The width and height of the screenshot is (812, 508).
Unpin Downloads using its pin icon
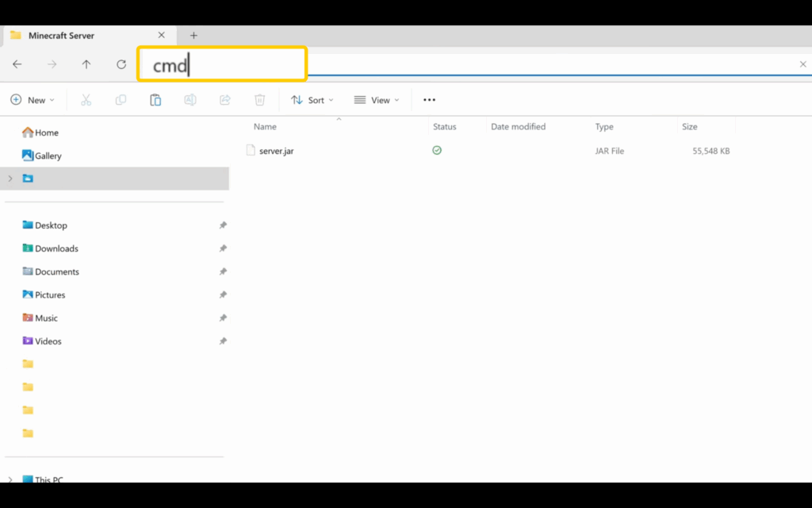[223, 248]
